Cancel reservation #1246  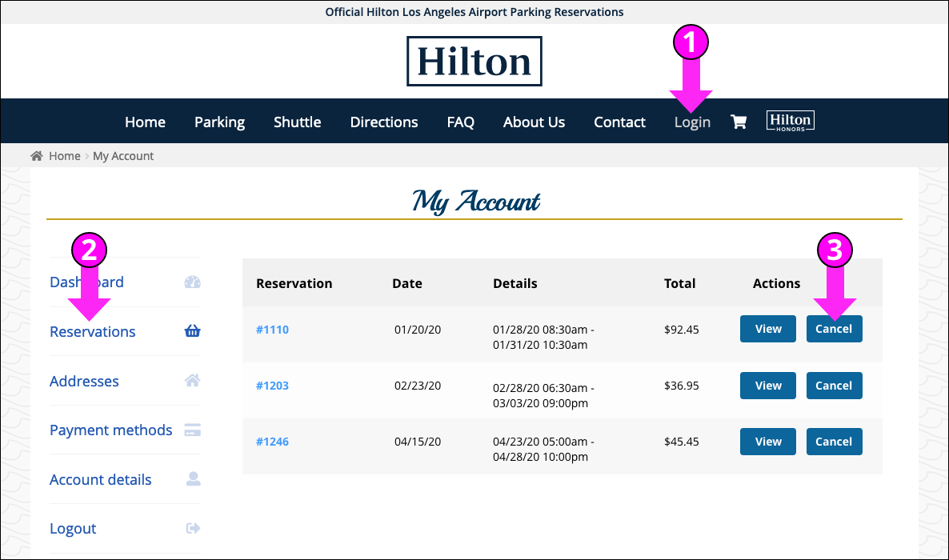click(x=834, y=442)
